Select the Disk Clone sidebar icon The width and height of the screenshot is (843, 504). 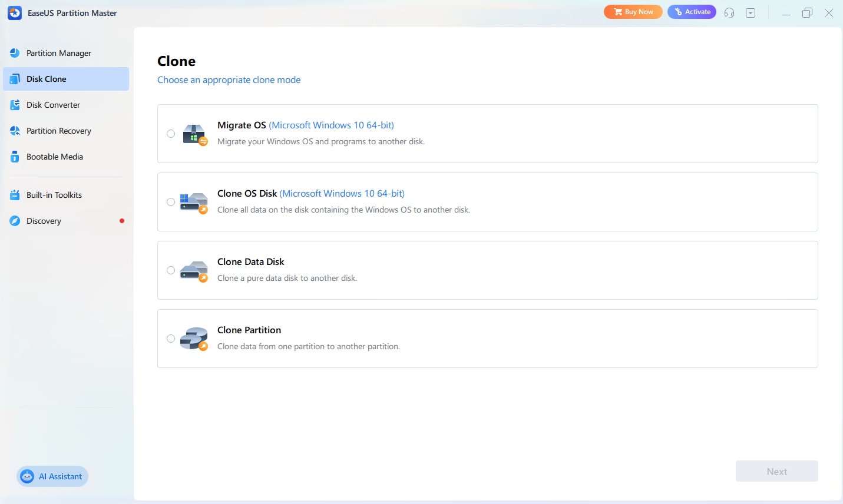(15, 79)
